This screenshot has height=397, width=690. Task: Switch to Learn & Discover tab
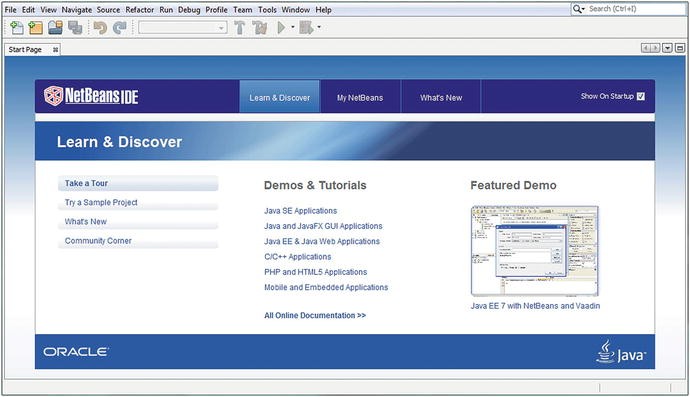coord(279,96)
